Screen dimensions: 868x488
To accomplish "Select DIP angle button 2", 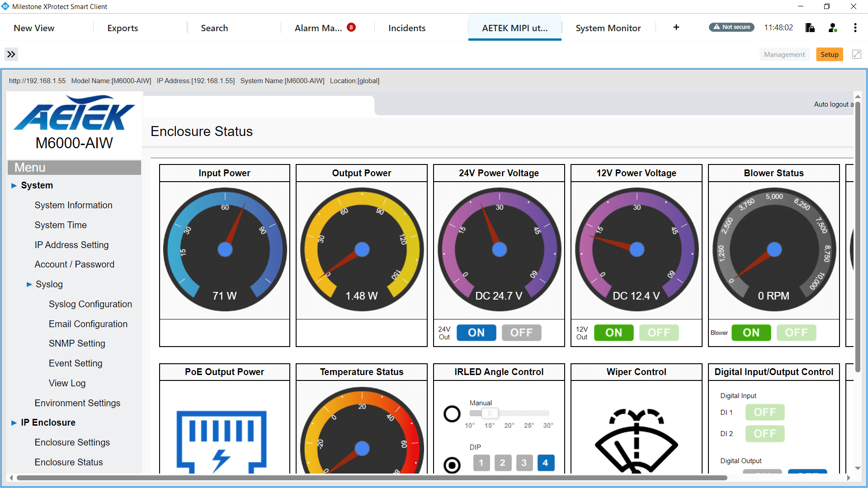I will 503,463.
